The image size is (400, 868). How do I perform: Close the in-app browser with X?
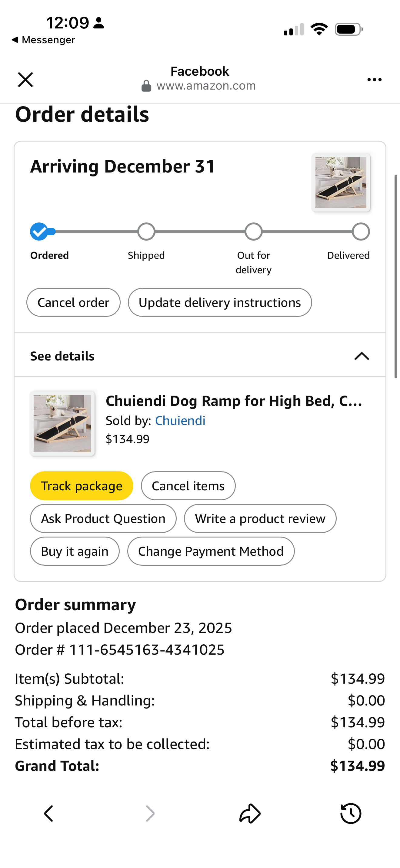click(x=25, y=80)
